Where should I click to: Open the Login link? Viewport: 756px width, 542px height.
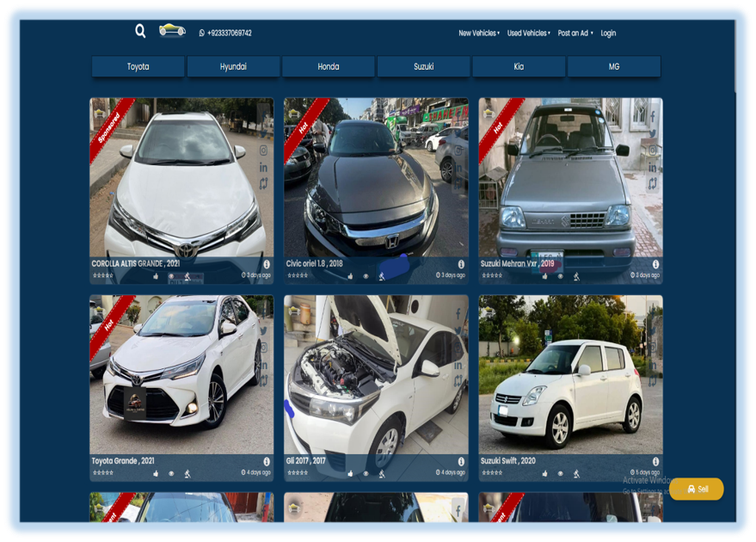tap(608, 33)
